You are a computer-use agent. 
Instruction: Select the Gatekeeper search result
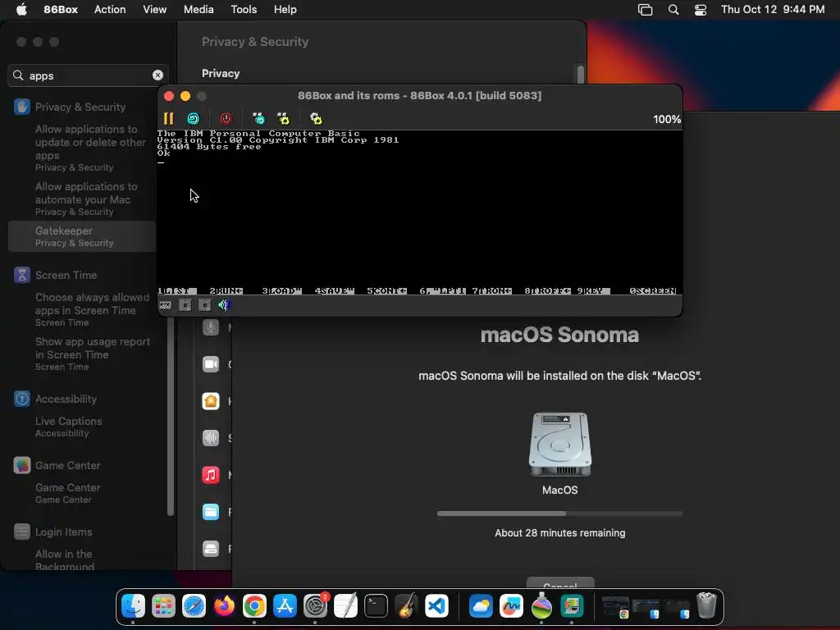[x=82, y=236]
